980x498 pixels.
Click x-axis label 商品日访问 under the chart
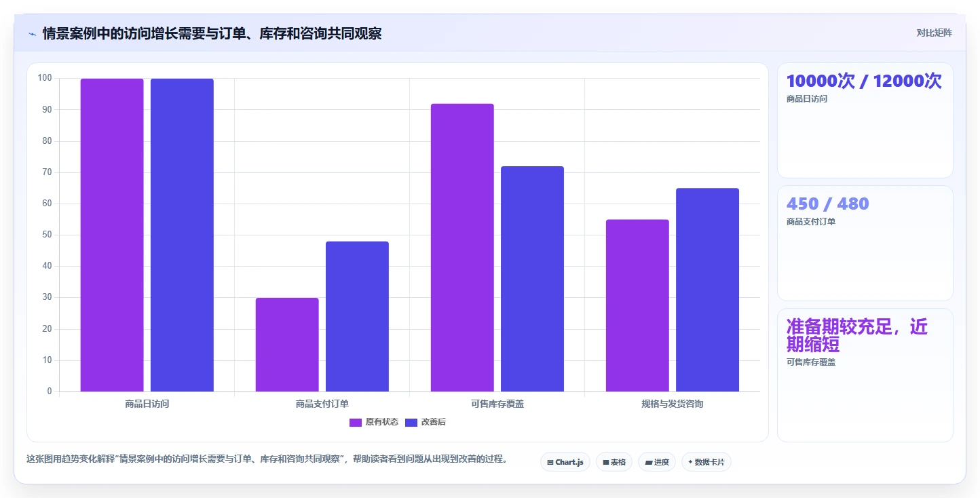[147, 404]
